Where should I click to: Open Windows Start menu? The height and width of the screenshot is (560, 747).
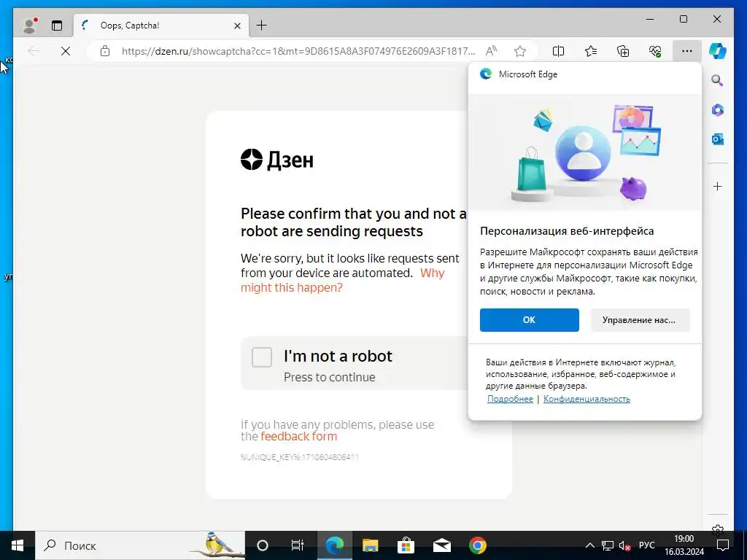point(18,545)
